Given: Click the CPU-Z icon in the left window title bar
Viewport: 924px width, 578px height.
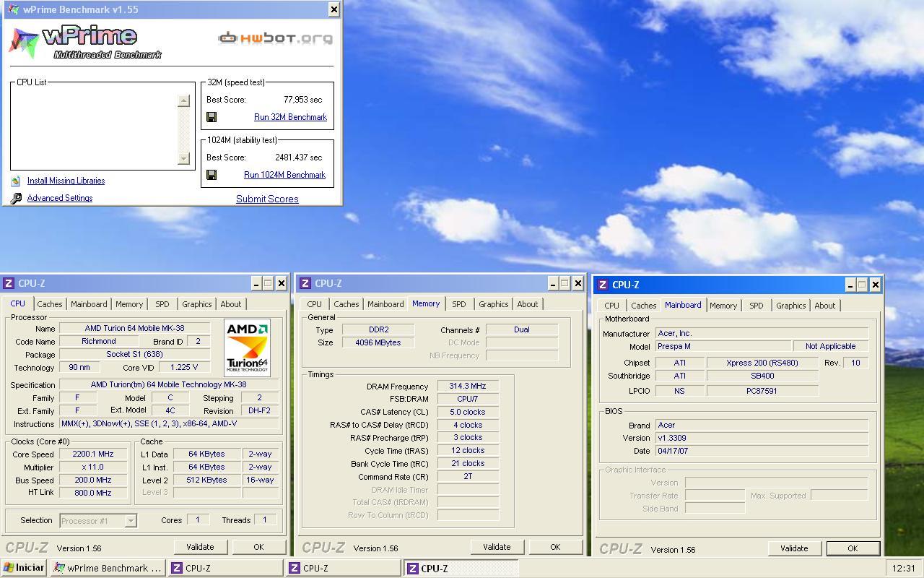Looking at the screenshot, I should (x=9, y=283).
